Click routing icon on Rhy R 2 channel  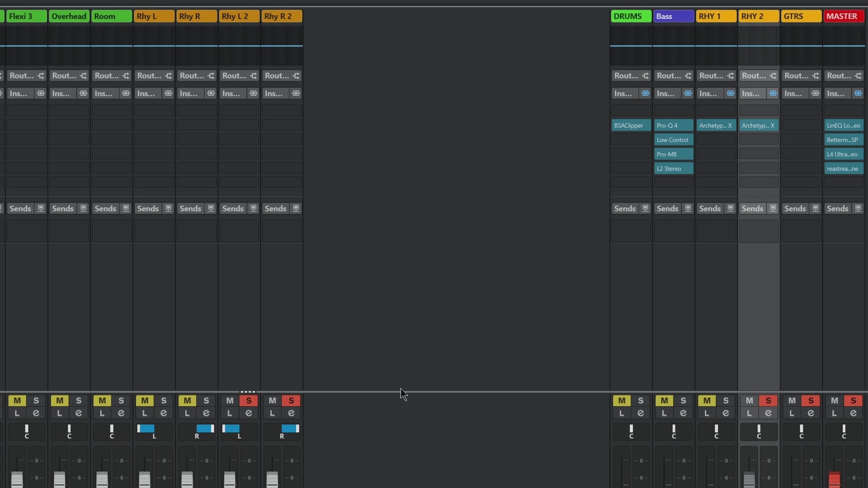[296, 76]
